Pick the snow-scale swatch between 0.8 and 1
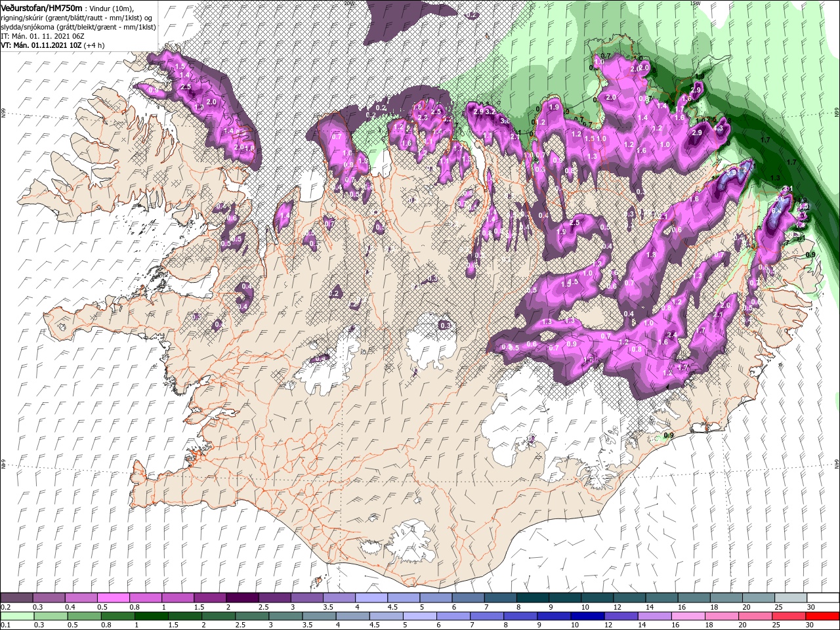840x630 pixels. (x=145, y=597)
